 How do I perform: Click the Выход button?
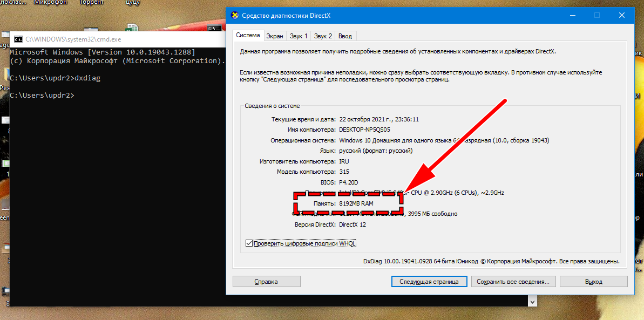(x=593, y=281)
